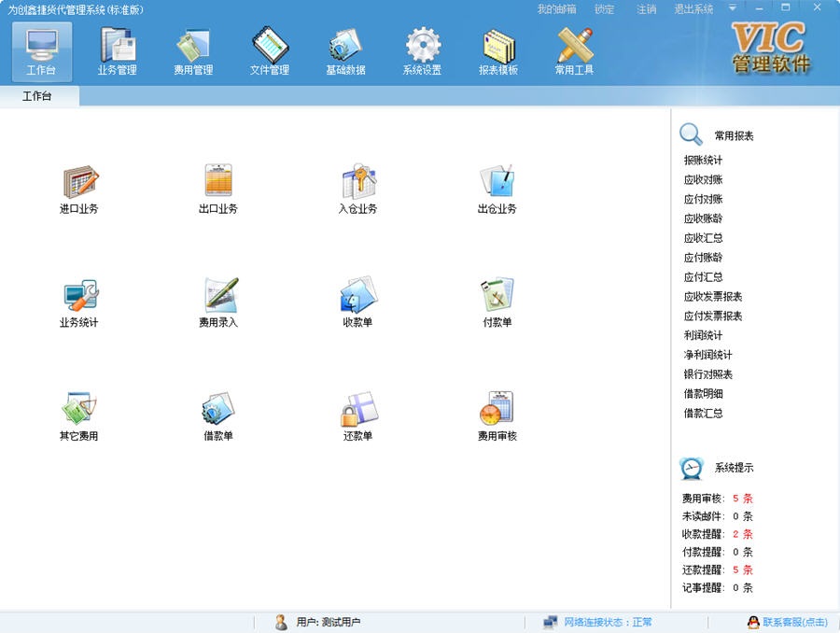
Task: Open the 进口业务 (Import Business) icon
Action: pos(78,187)
